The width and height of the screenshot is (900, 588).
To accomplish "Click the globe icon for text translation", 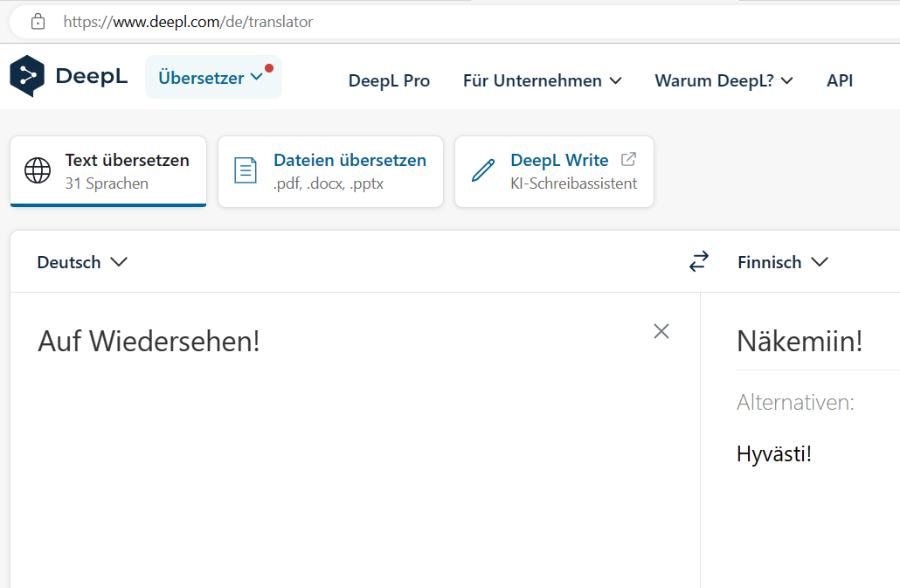I will 37,171.
